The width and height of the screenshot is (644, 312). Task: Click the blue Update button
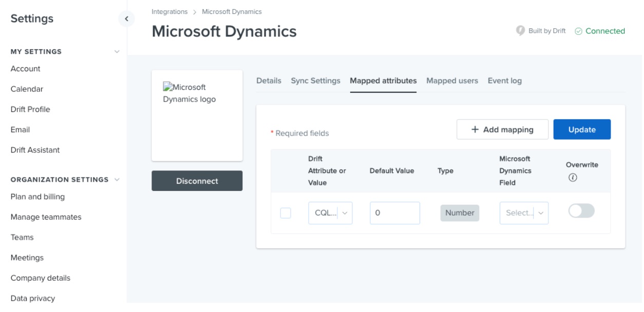[x=582, y=129]
